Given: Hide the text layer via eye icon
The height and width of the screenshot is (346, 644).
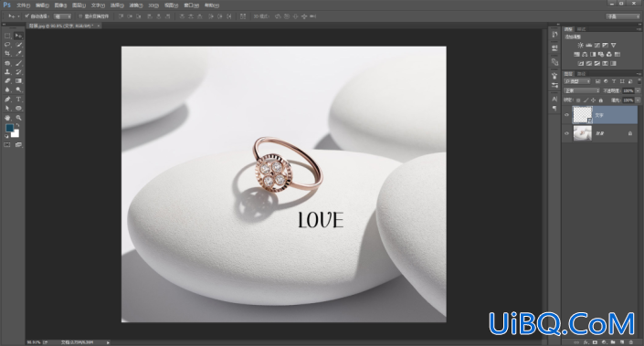Looking at the screenshot, I should point(566,115).
